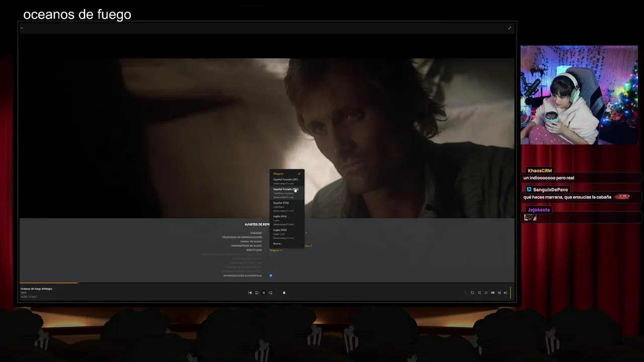This screenshot has width=644, height=362.
Task: Skip to previous item in player
Action: (x=250, y=293)
